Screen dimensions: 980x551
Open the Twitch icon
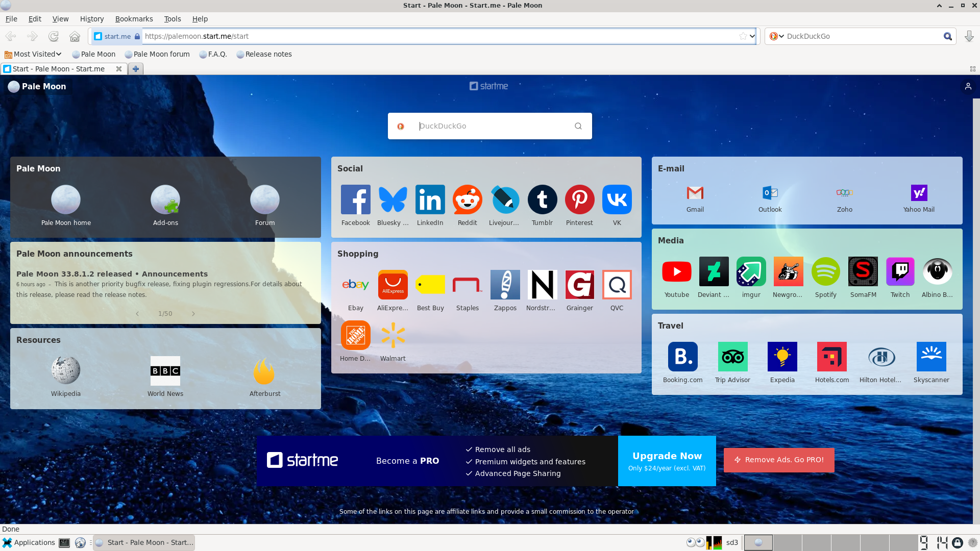pos(900,271)
